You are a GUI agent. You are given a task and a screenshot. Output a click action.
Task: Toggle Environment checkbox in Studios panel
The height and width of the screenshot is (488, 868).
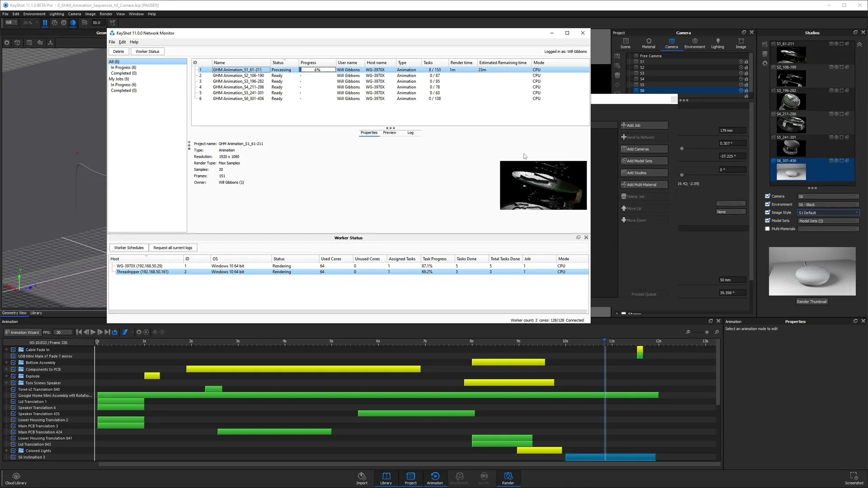click(768, 204)
